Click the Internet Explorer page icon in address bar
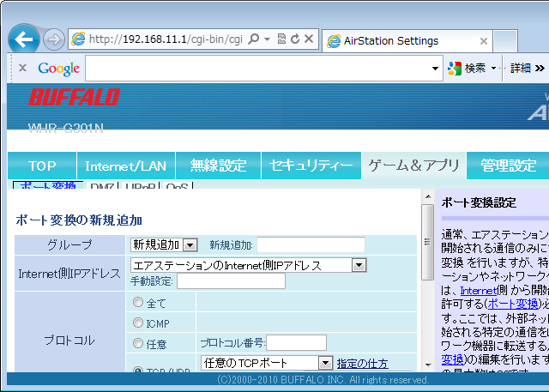Viewport: 549px width, 392px height. [x=78, y=39]
